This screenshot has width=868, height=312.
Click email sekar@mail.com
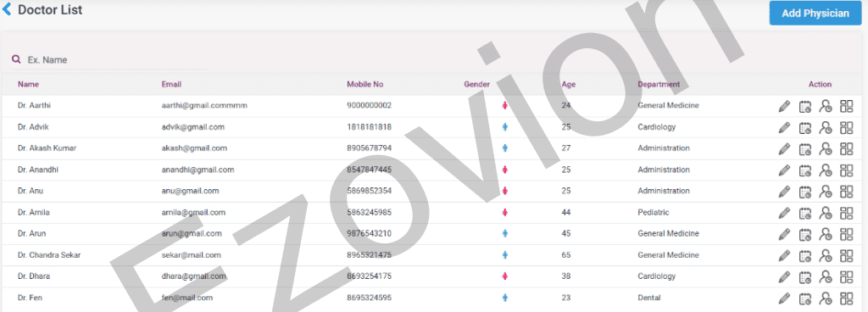[x=192, y=255]
